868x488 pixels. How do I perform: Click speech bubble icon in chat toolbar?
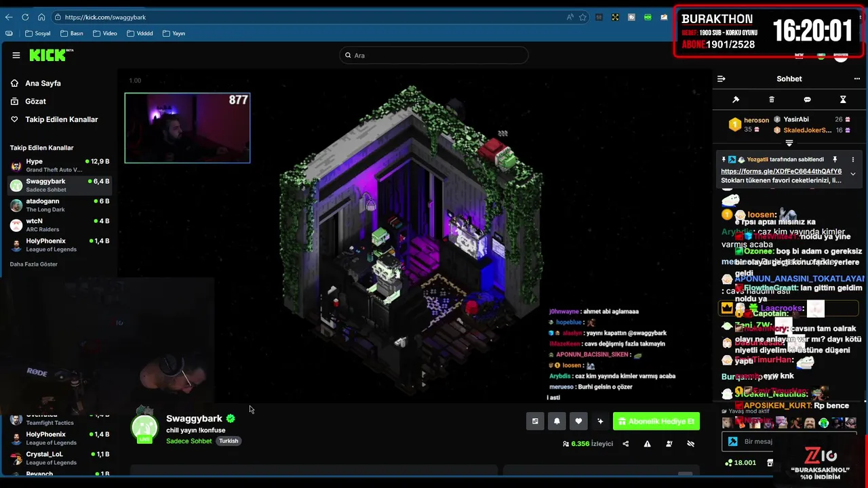tap(807, 100)
